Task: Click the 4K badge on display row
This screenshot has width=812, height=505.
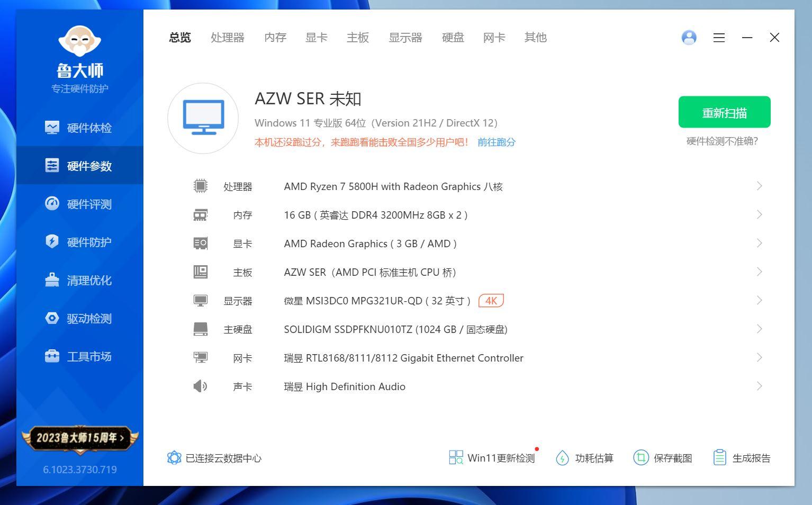Action: point(491,301)
